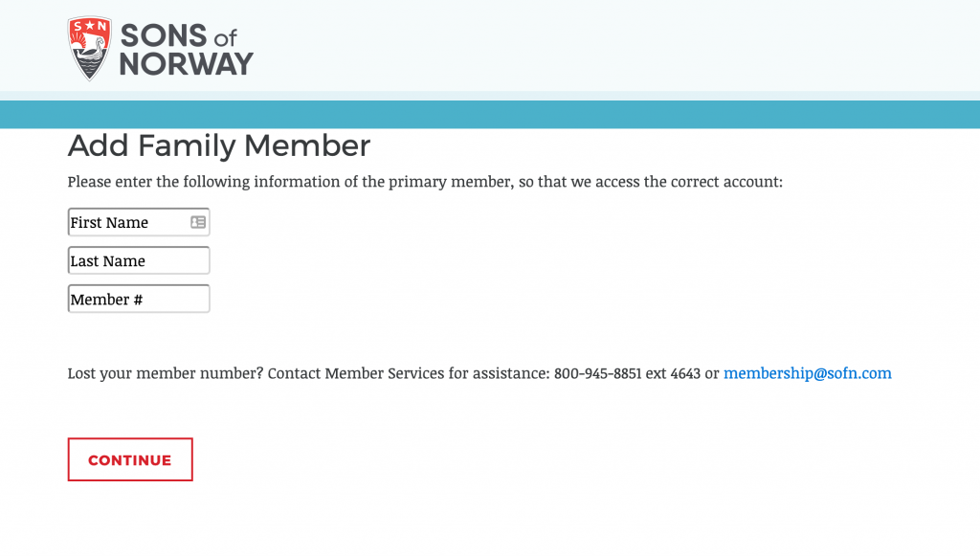This screenshot has height=556, width=980.
Task: Select the Member # input box
Action: 139,300
